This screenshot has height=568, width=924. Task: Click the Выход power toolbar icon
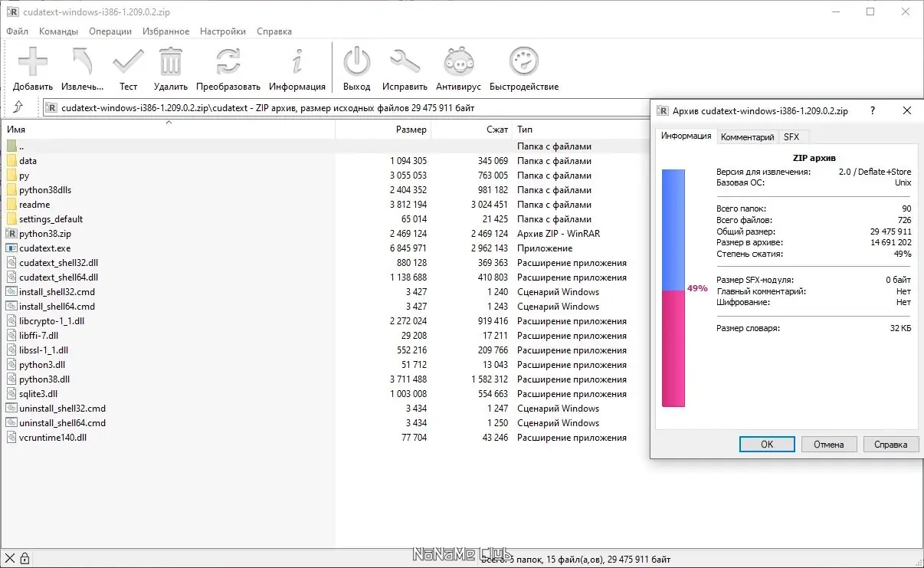click(x=356, y=62)
